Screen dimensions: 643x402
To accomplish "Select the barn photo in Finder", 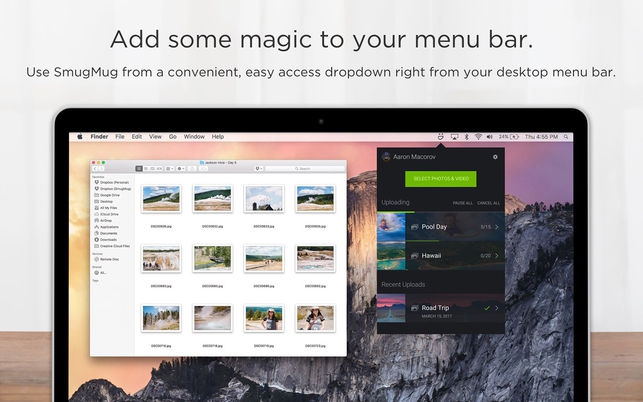I will pyautogui.click(x=264, y=199).
